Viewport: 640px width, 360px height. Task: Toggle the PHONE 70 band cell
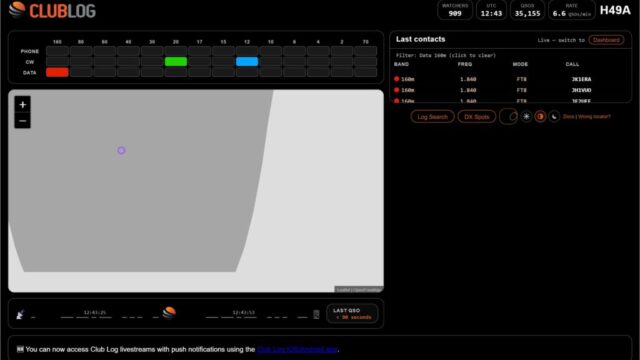366,51
